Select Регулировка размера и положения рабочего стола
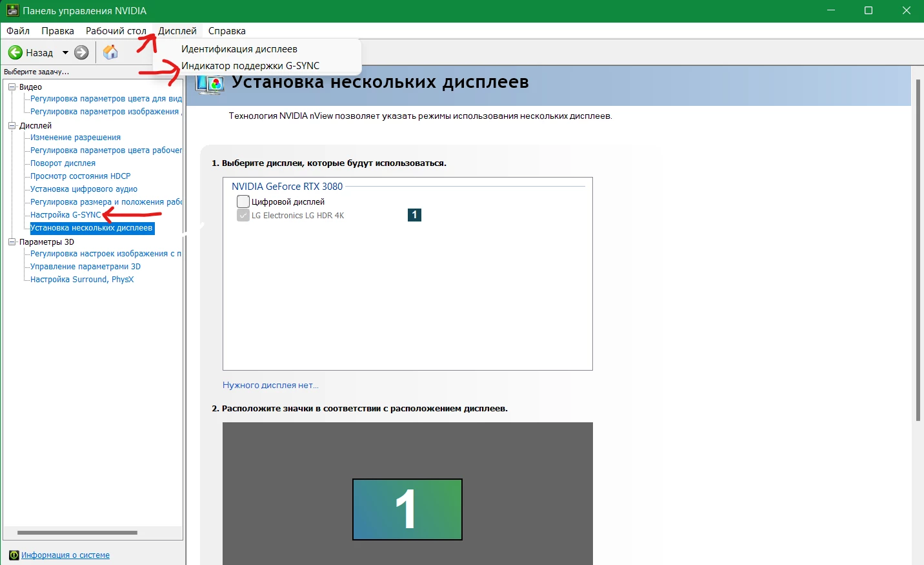The height and width of the screenshot is (565, 924). pyautogui.click(x=106, y=202)
